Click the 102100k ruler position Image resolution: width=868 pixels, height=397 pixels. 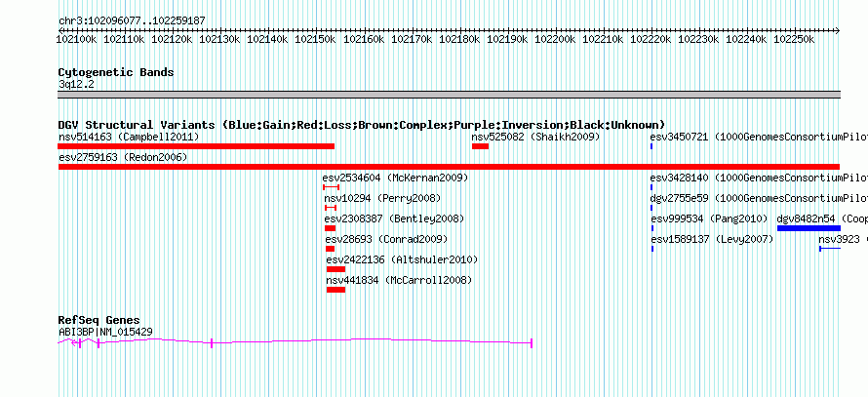pyautogui.click(x=77, y=39)
